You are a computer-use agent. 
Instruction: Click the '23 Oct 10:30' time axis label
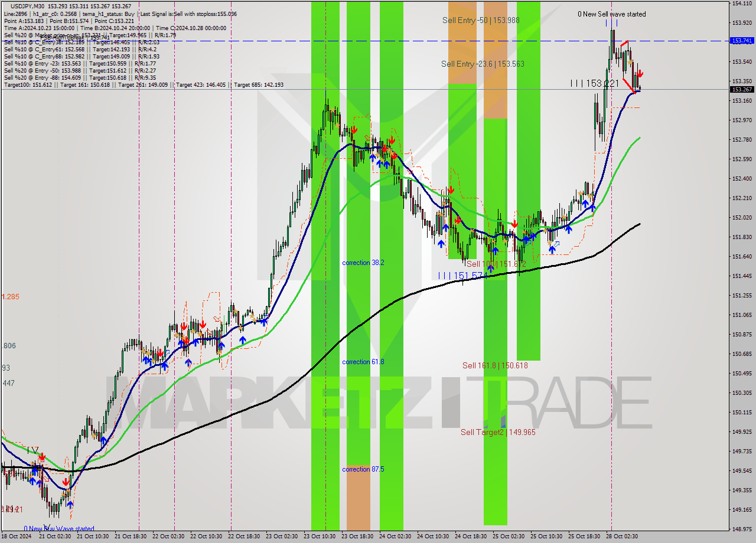(319, 537)
